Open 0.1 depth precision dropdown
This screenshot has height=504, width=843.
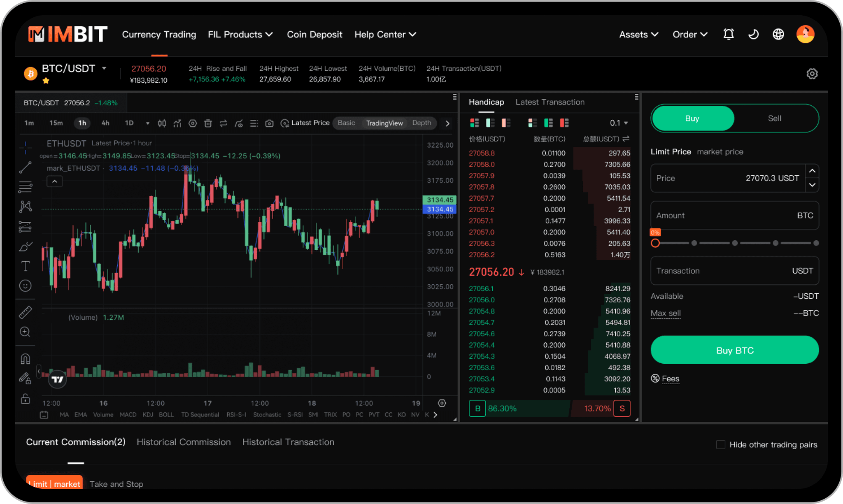pyautogui.click(x=619, y=123)
